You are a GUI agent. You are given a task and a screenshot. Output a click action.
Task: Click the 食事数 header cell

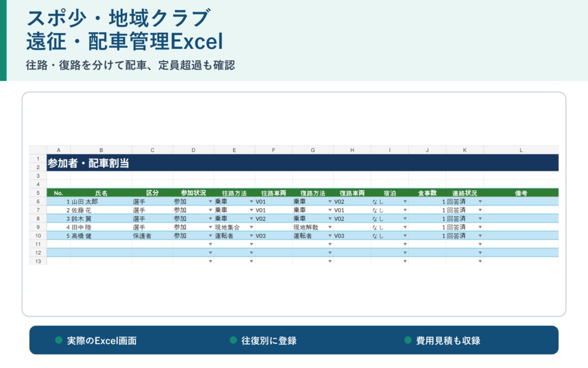[x=427, y=193]
